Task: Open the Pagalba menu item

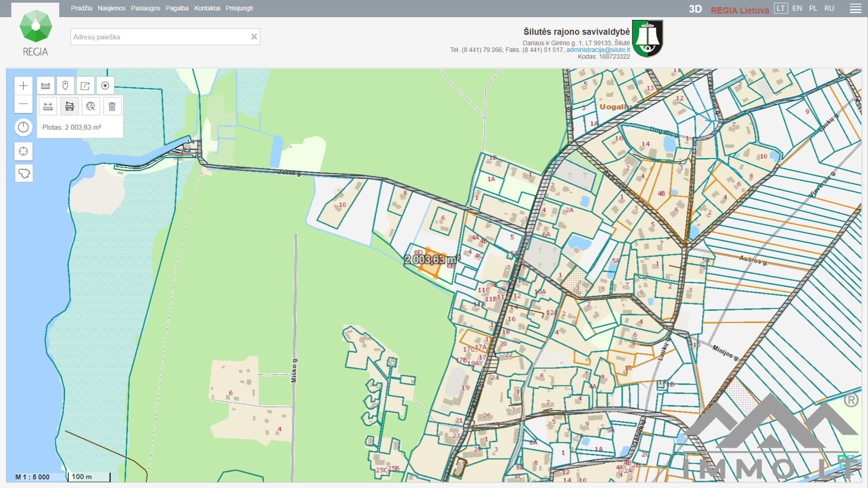Action: click(x=177, y=8)
